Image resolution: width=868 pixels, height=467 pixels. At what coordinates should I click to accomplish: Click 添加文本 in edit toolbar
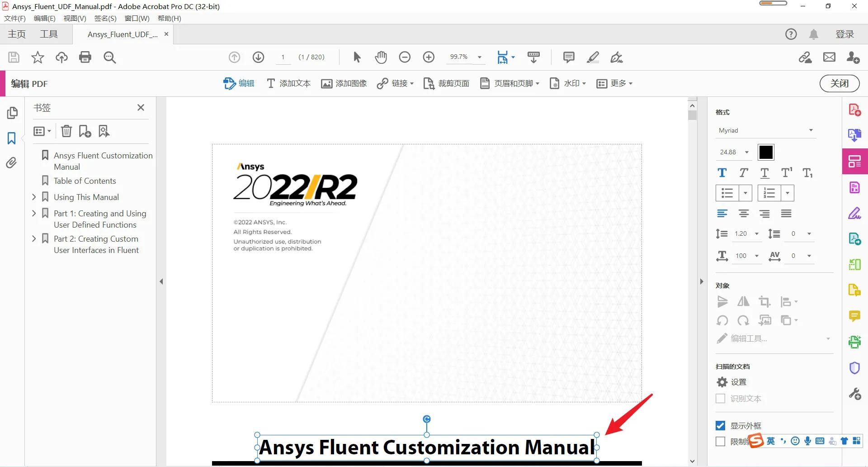tap(289, 84)
